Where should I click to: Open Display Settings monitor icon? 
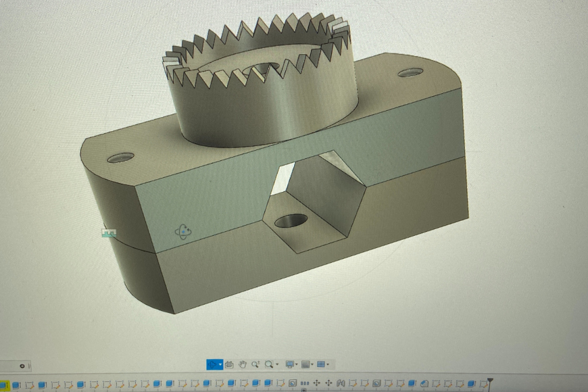tap(289, 364)
